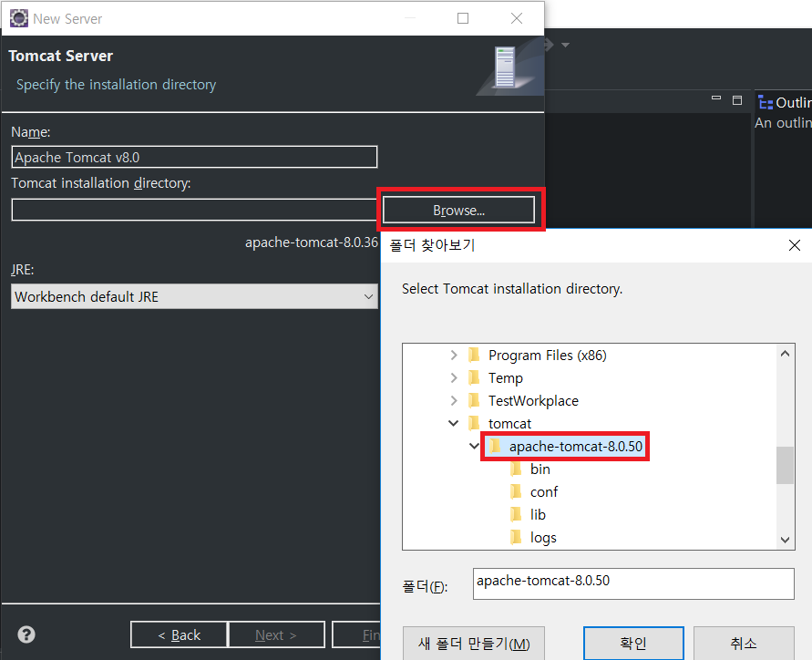Minimize the Eclipse editor panel
Viewport: 812px width, 660px height.
pyautogui.click(x=716, y=98)
